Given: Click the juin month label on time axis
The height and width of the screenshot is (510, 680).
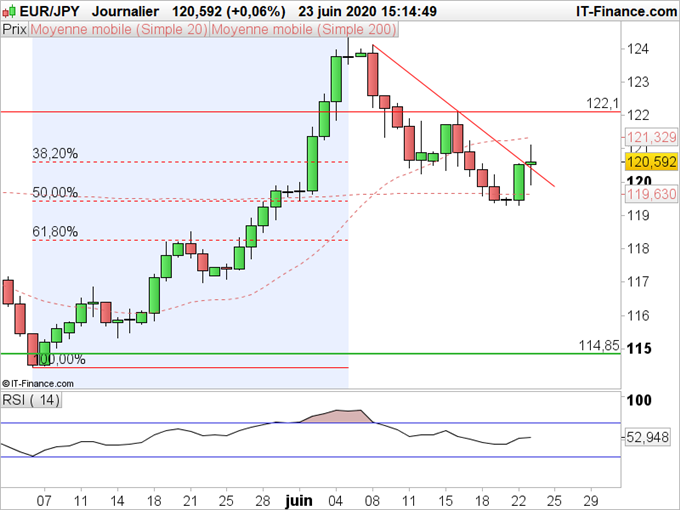Looking at the screenshot, I should point(299,501).
